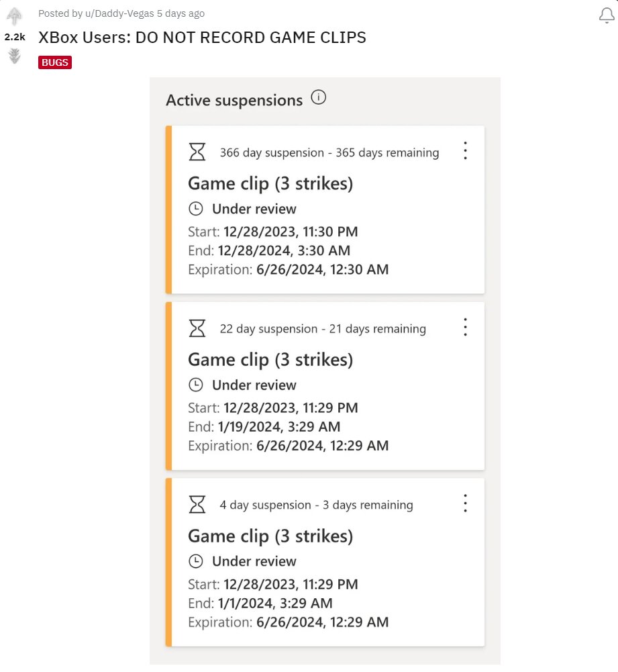Click clock icon in 366 day suspension card
The image size is (618, 672).
[195, 209]
